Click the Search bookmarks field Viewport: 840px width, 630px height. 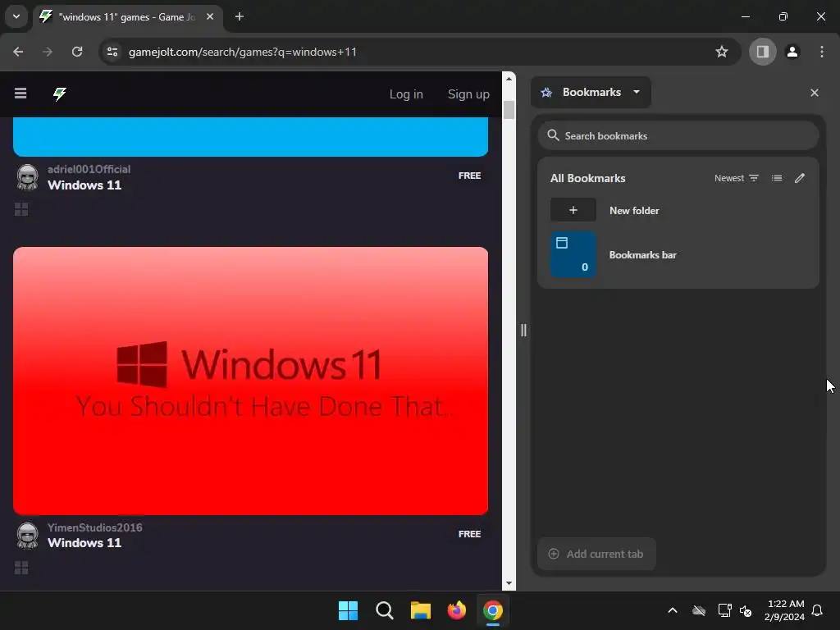678,135
